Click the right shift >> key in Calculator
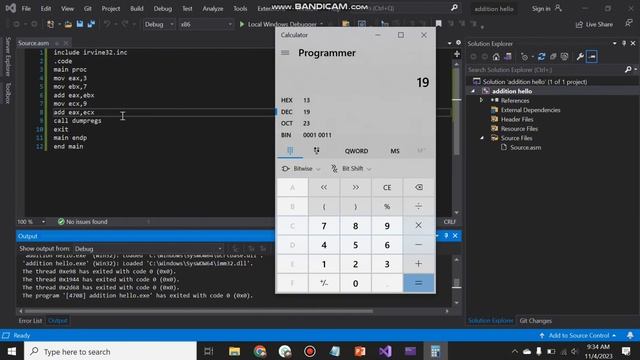The image size is (640, 360). [x=356, y=187]
